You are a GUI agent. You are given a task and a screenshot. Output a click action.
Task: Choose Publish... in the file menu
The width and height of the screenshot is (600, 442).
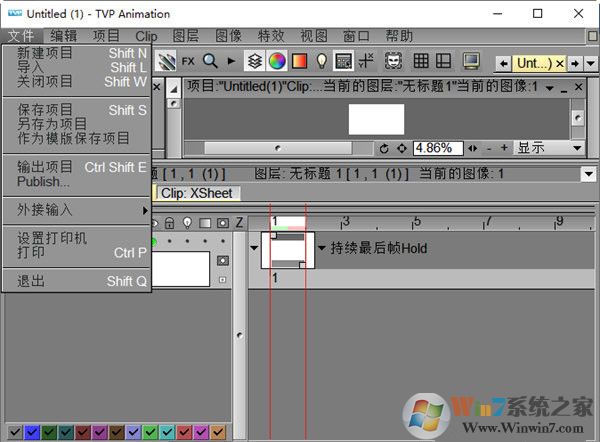pyautogui.click(x=77, y=181)
